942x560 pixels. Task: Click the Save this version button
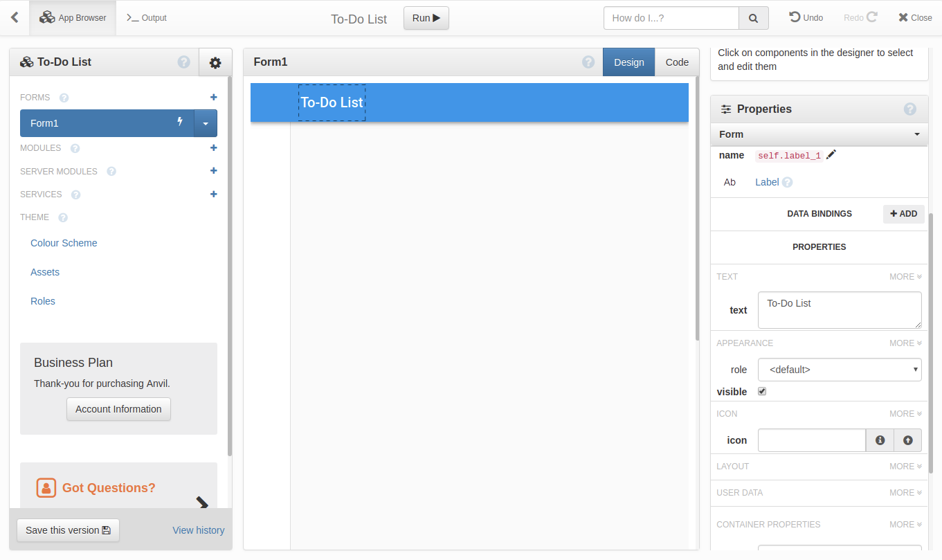[x=68, y=530]
